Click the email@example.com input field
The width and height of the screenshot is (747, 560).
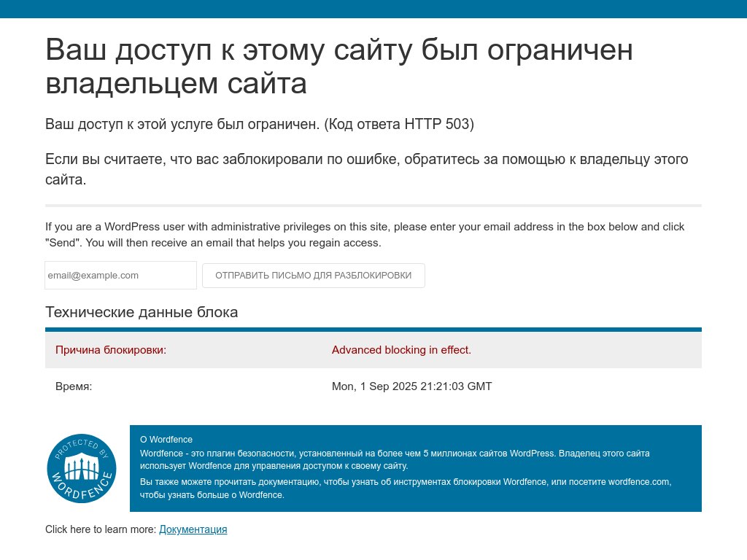120,275
